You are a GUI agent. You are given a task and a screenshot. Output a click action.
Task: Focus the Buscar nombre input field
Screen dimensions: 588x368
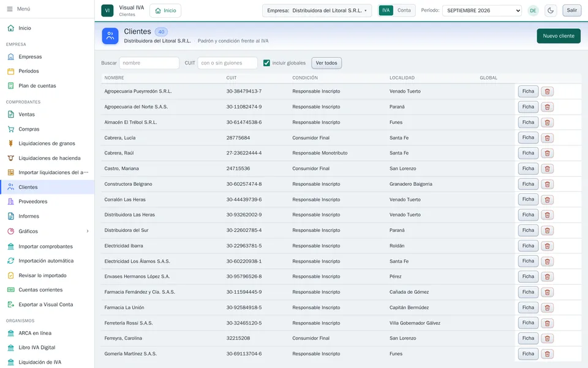coord(149,63)
